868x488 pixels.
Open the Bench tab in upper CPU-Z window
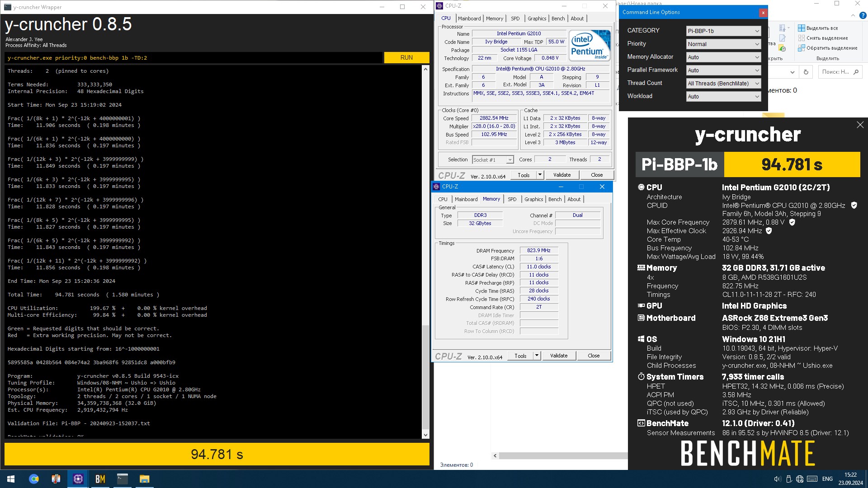(558, 19)
